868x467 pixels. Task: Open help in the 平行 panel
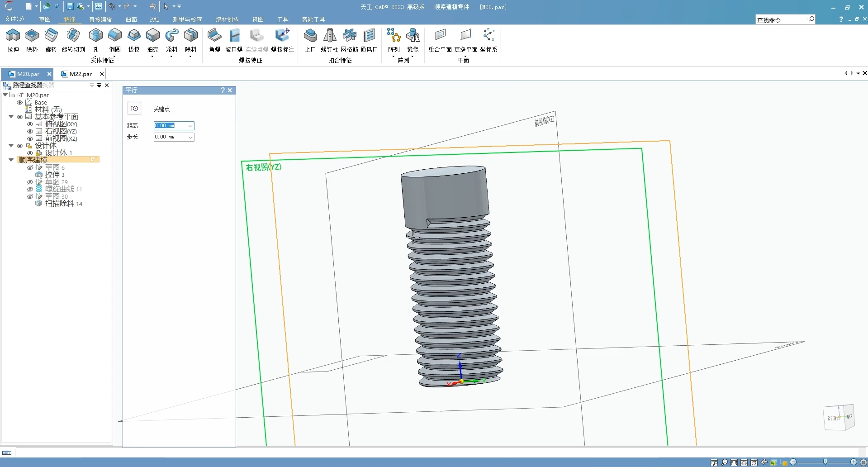point(222,91)
